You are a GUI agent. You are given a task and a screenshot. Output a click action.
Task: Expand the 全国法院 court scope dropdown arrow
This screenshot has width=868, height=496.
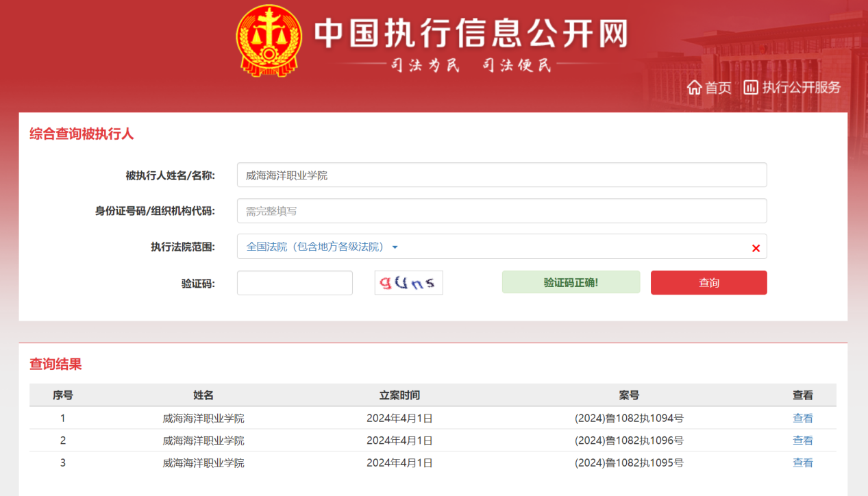(395, 247)
